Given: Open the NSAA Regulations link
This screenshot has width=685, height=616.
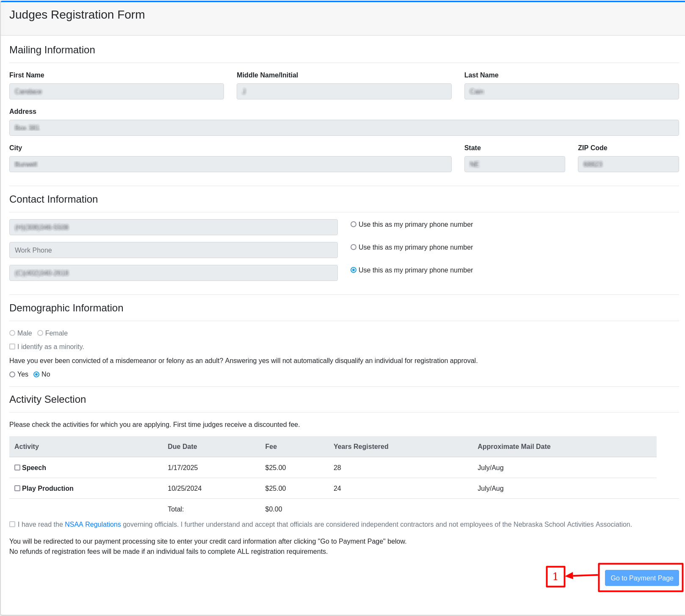Looking at the screenshot, I should tap(93, 524).
